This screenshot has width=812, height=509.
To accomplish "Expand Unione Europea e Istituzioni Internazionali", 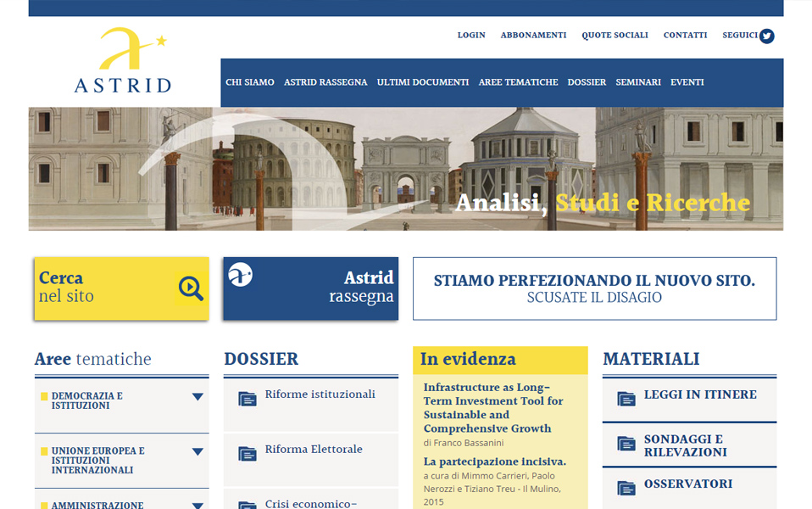I will [197, 452].
